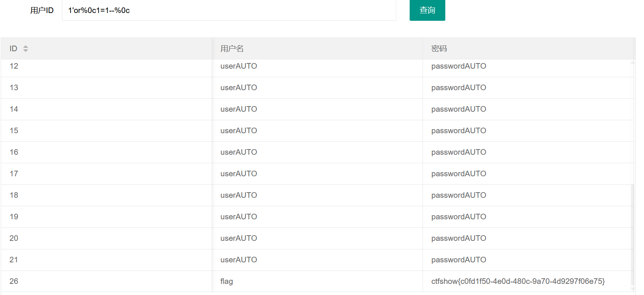Click passwordAUTO cell in row 18
644x295 pixels.
click(x=458, y=195)
